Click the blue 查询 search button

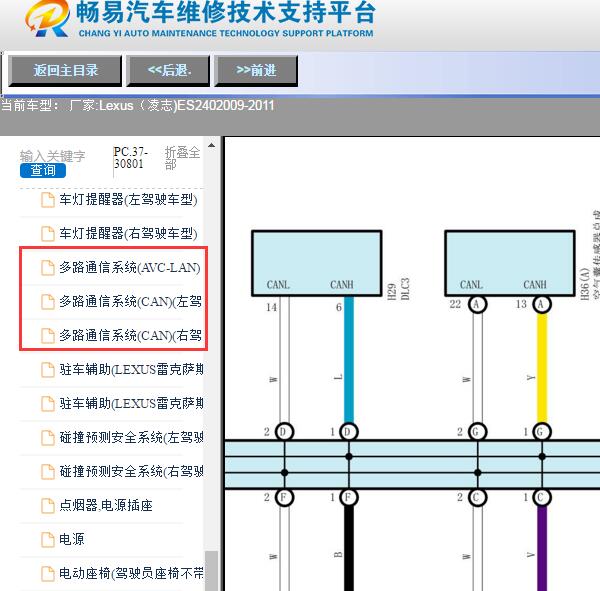[43, 170]
